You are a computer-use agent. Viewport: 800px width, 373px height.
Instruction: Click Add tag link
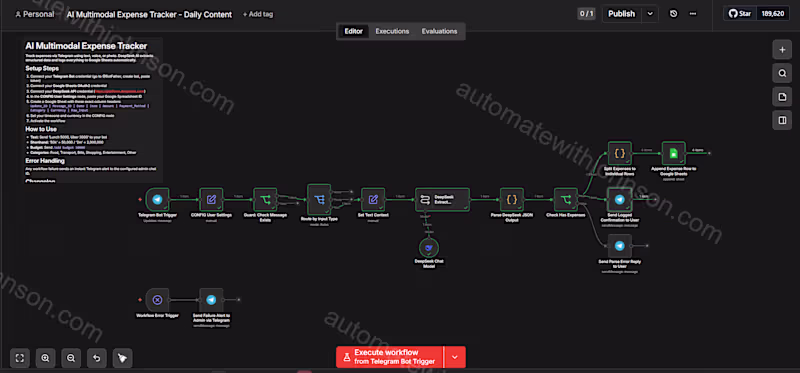point(258,14)
